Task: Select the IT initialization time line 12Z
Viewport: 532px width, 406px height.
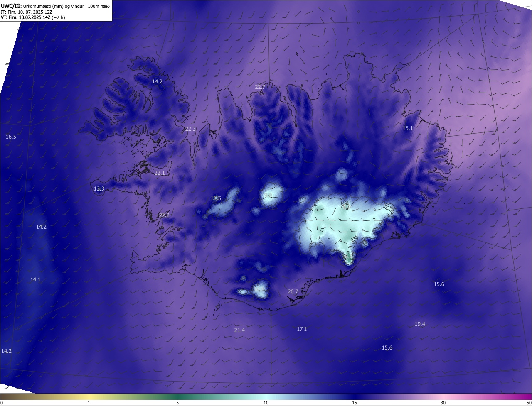Action: click(x=26, y=12)
